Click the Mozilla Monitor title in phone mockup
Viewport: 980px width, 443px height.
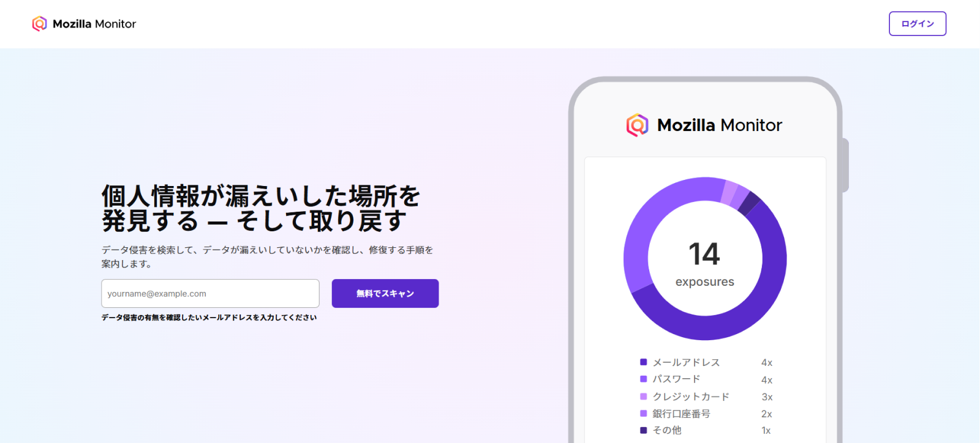pos(720,125)
